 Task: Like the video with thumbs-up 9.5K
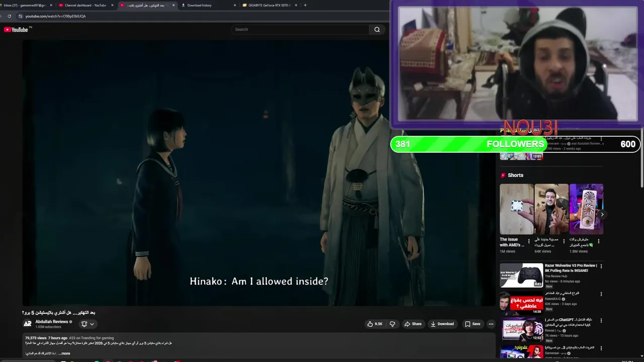click(x=375, y=324)
